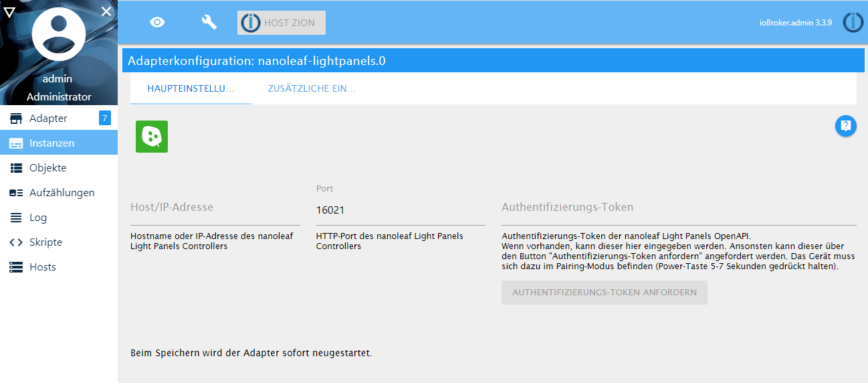This screenshot has width=868, height=383.
Task: Select the Instanzen sidebar icon
Action: tap(16, 143)
